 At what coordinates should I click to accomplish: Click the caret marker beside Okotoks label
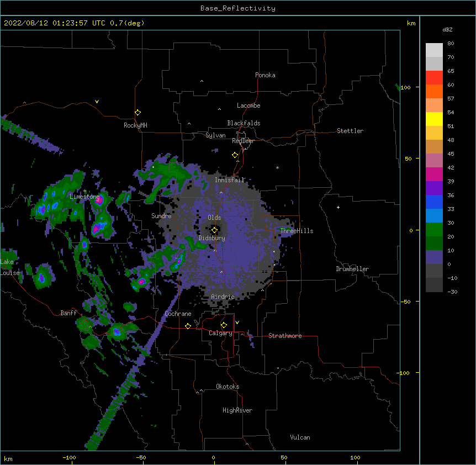point(201,390)
